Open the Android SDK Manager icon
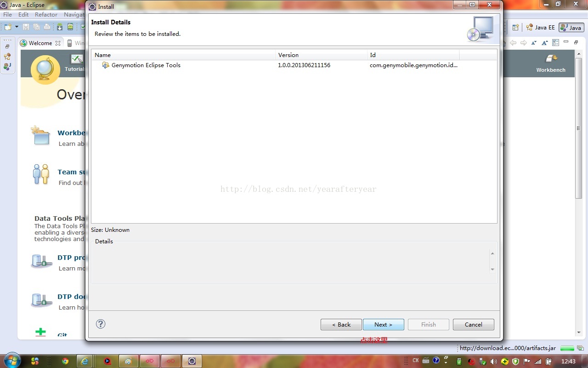Screen dimensions: 588x368 pos(60,27)
